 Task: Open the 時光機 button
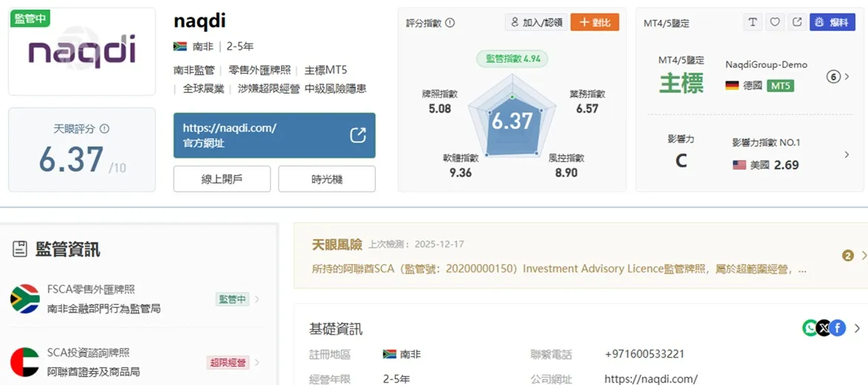click(x=326, y=178)
